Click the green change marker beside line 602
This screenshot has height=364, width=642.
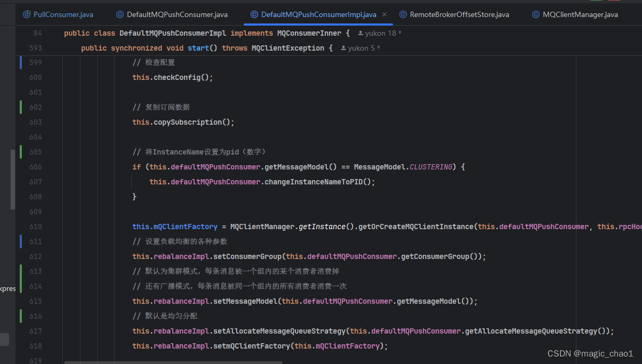(20, 107)
